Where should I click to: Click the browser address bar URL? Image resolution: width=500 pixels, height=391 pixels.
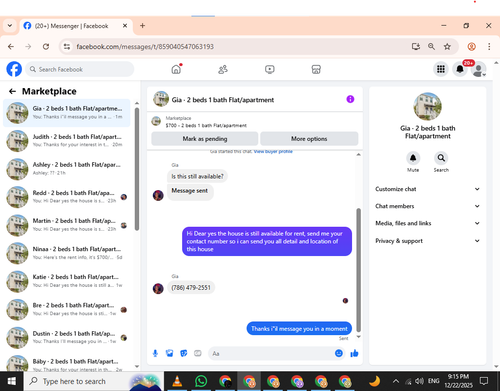pyautogui.click(x=145, y=46)
